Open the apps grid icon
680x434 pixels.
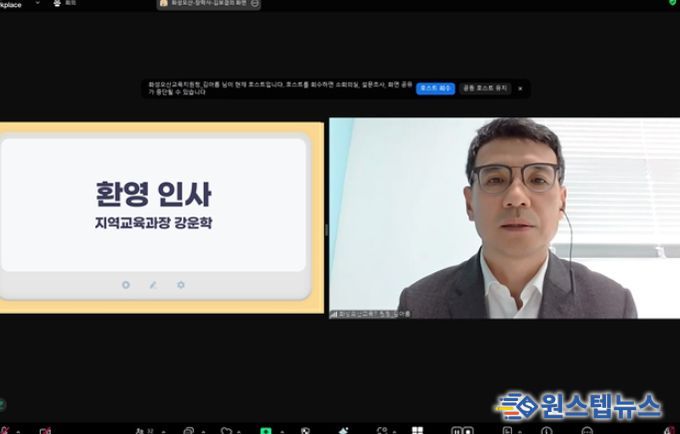click(417, 431)
